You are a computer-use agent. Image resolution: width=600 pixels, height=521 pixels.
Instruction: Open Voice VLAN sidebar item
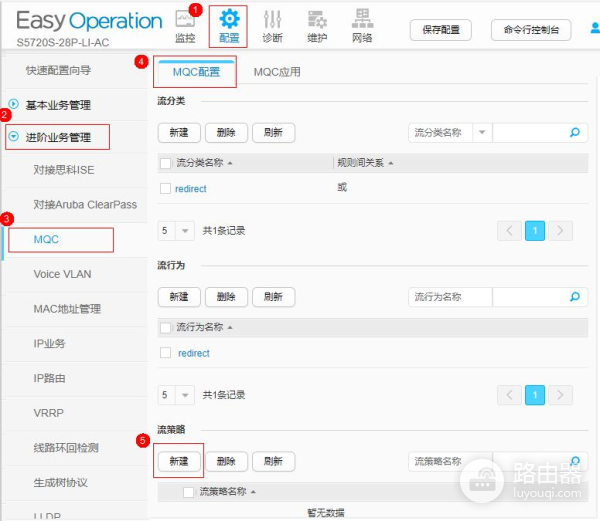pyautogui.click(x=62, y=274)
